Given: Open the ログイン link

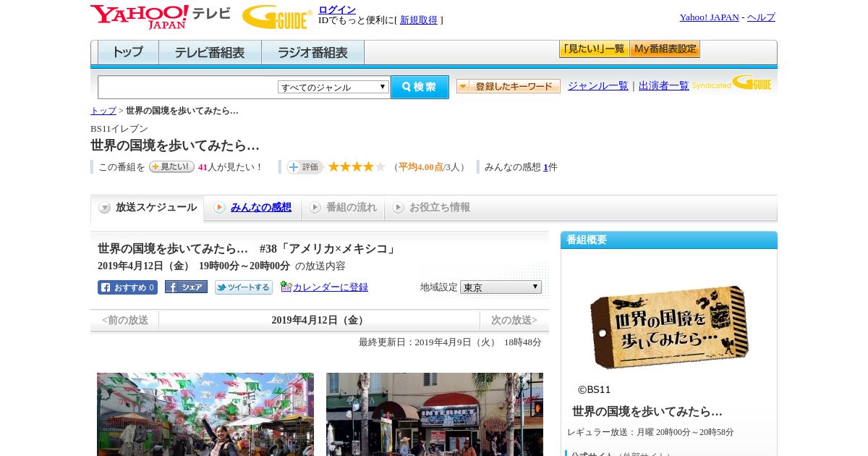Looking at the screenshot, I should [337, 9].
